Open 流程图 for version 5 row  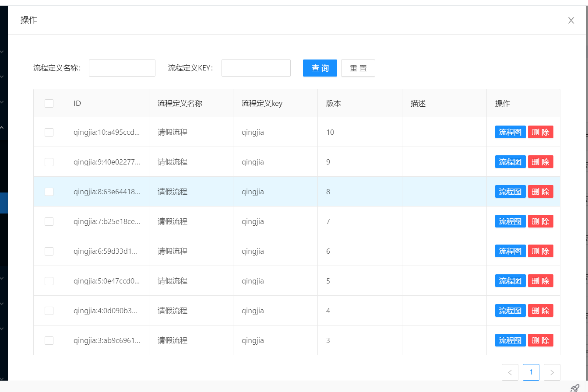511,281
